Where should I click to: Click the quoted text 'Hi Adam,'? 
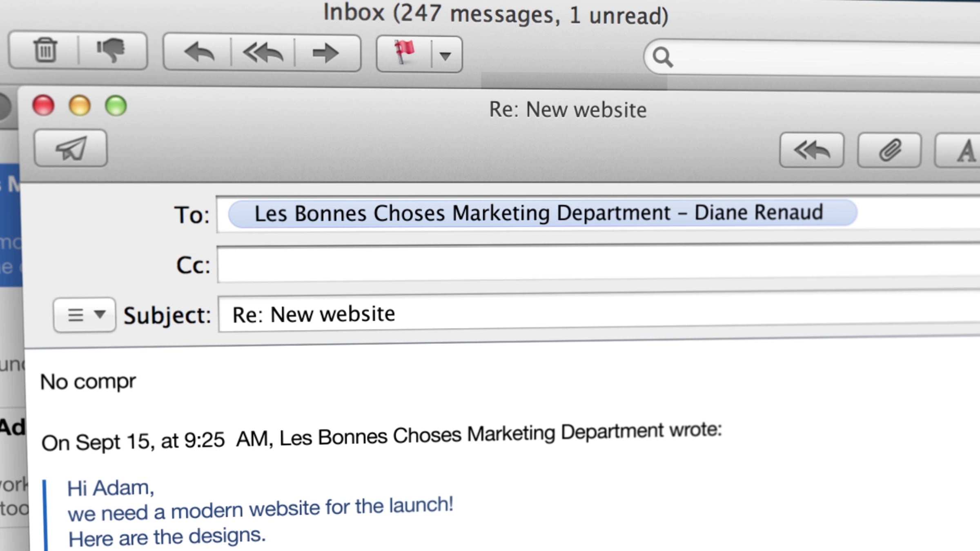pyautogui.click(x=111, y=488)
